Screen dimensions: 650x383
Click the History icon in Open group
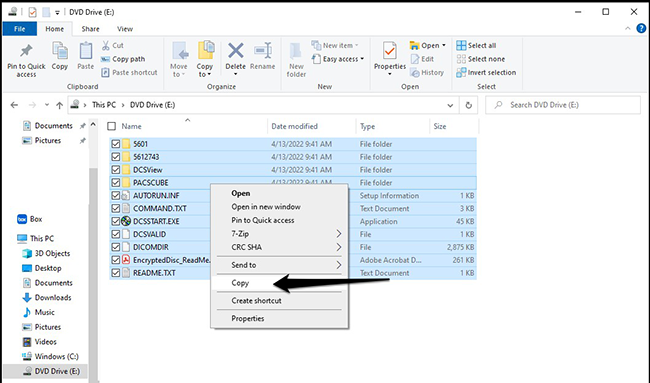[x=415, y=73]
